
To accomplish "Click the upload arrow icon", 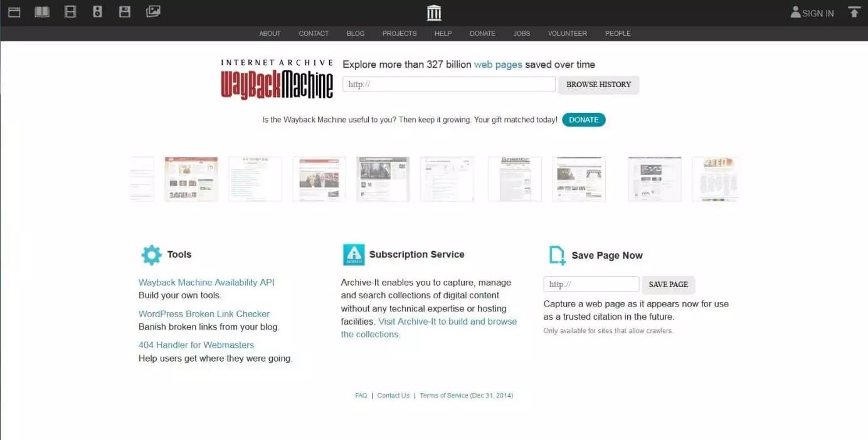I will pyautogui.click(x=854, y=12).
